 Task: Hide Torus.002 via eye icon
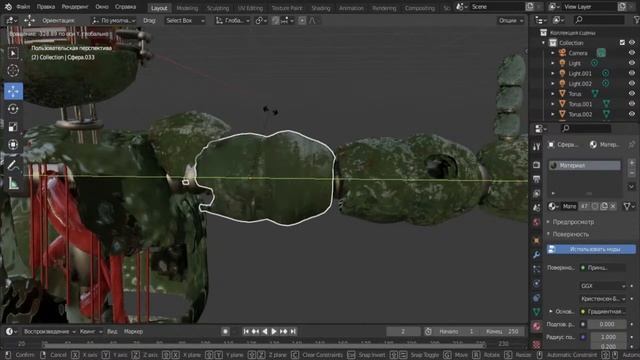(x=632, y=114)
